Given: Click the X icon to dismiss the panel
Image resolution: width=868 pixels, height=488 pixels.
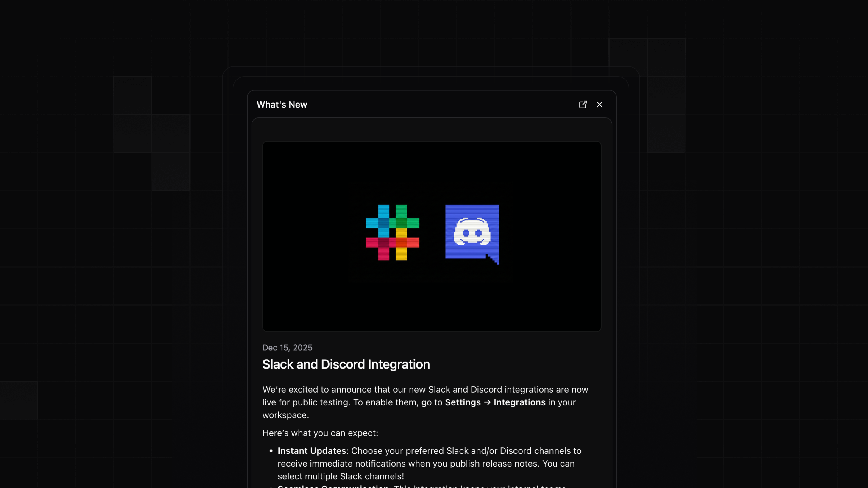Looking at the screenshot, I should [x=600, y=105].
